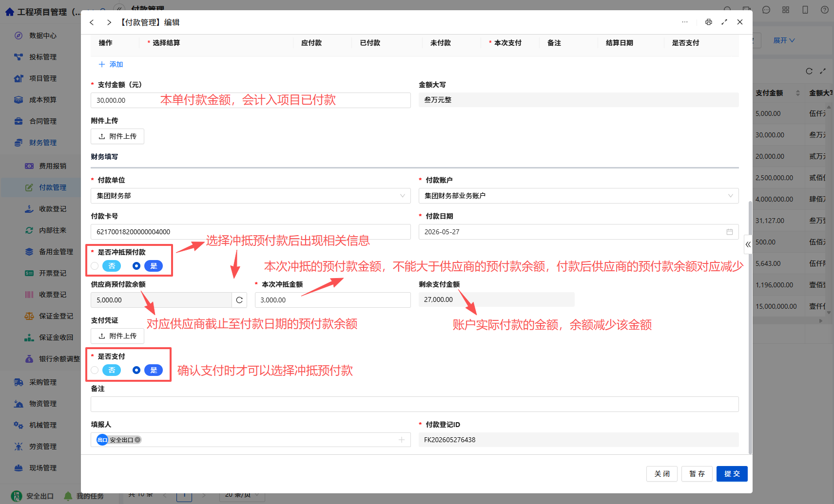Collapse 财务管理 in sidebar
The height and width of the screenshot is (504, 834).
tap(43, 143)
